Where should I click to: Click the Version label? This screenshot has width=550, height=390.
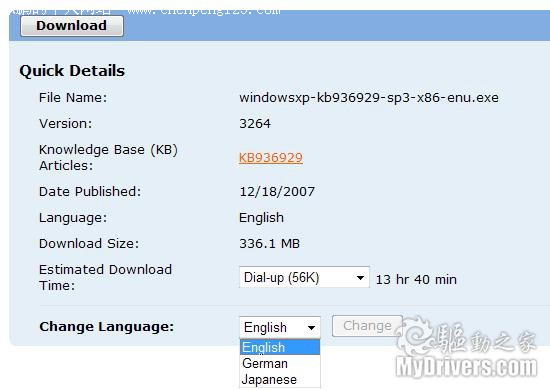click(x=66, y=123)
